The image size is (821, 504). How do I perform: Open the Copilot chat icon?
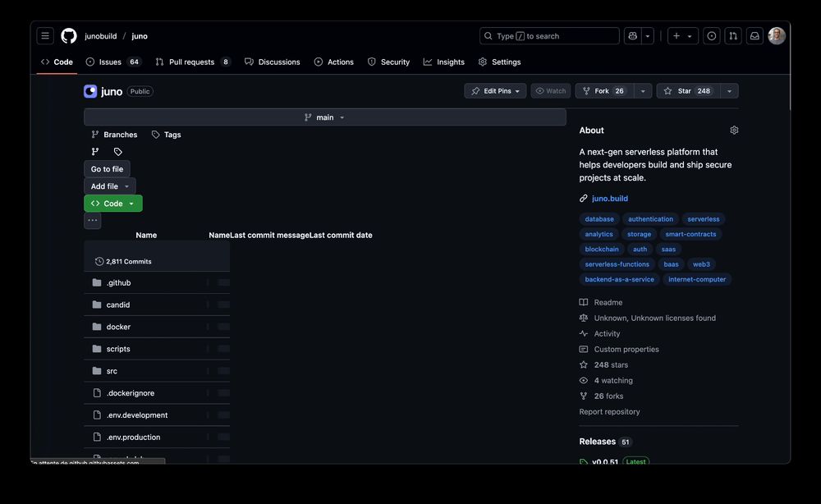click(x=632, y=36)
